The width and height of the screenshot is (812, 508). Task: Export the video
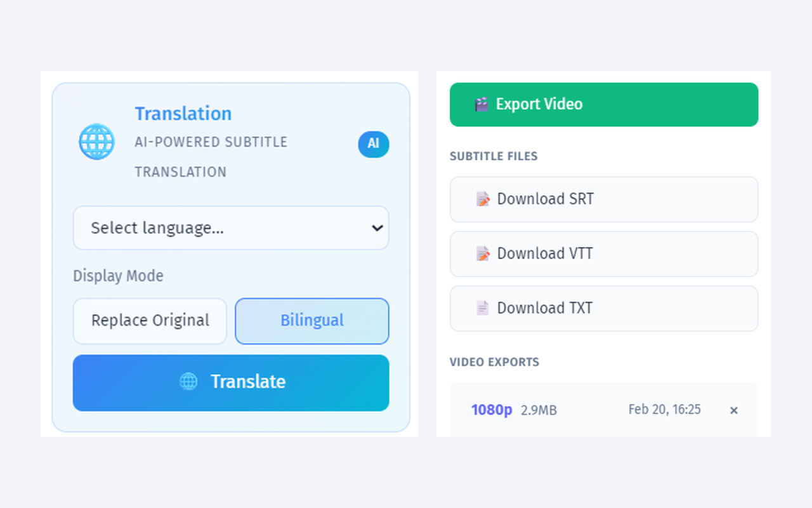point(604,104)
